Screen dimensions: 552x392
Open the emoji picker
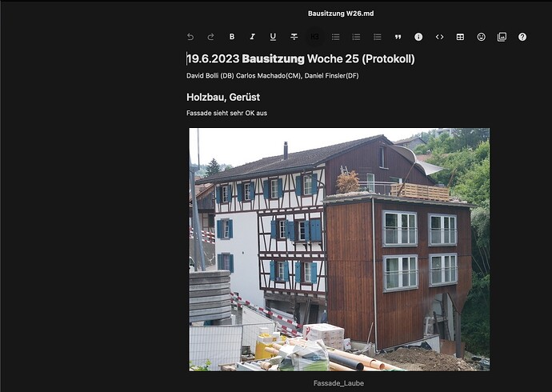pos(481,37)
